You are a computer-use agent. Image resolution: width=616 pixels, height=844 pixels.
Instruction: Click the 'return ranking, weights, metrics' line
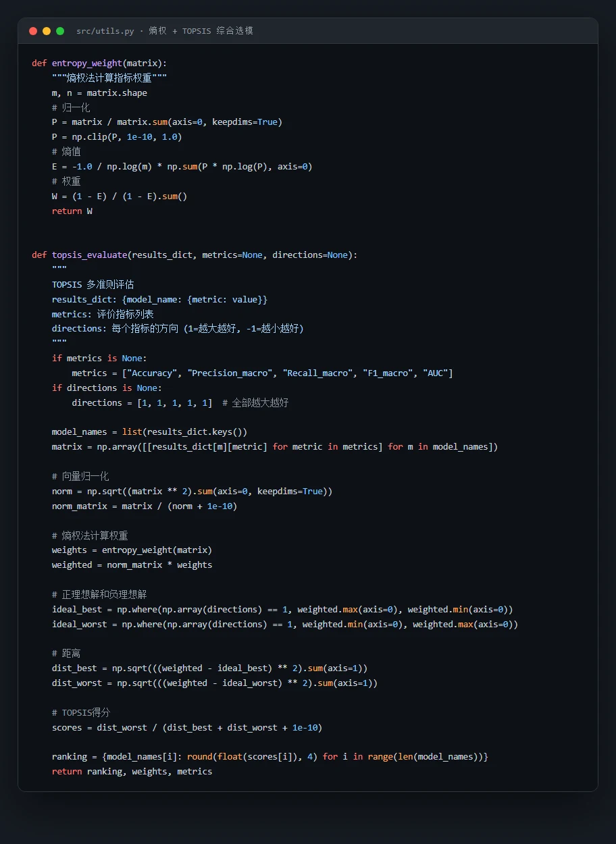132,771
